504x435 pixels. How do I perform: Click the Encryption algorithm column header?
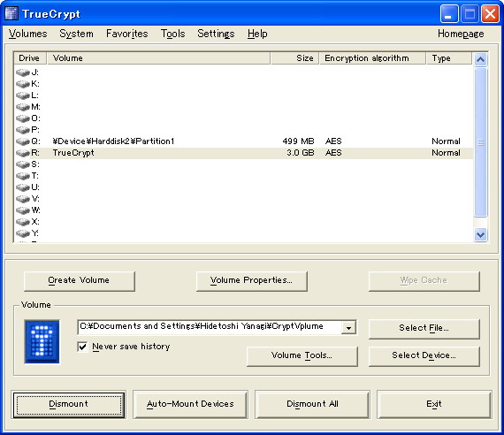tap(373, 58)
